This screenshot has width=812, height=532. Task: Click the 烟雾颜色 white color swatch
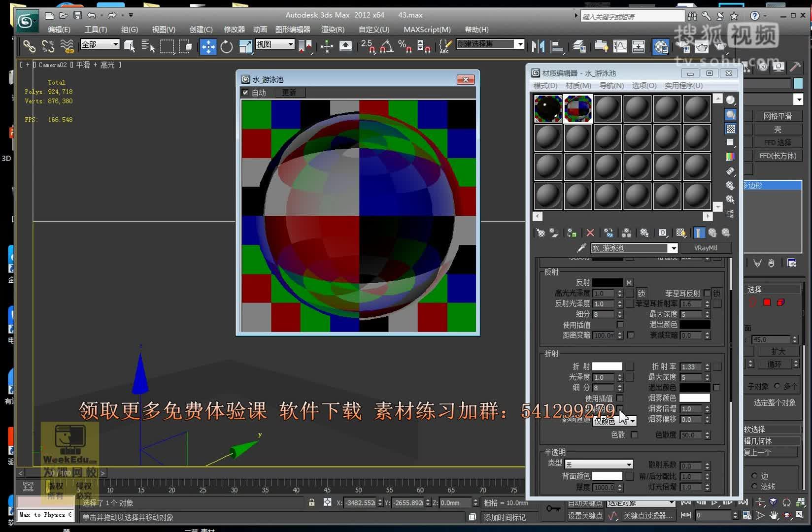pos(695,398)
